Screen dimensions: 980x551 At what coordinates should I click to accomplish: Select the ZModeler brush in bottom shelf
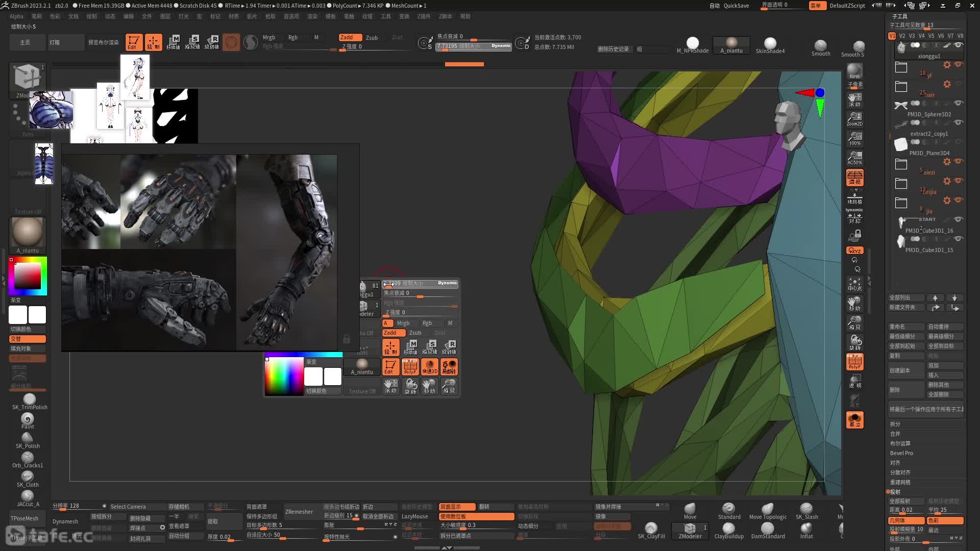[x=690, y=531]
